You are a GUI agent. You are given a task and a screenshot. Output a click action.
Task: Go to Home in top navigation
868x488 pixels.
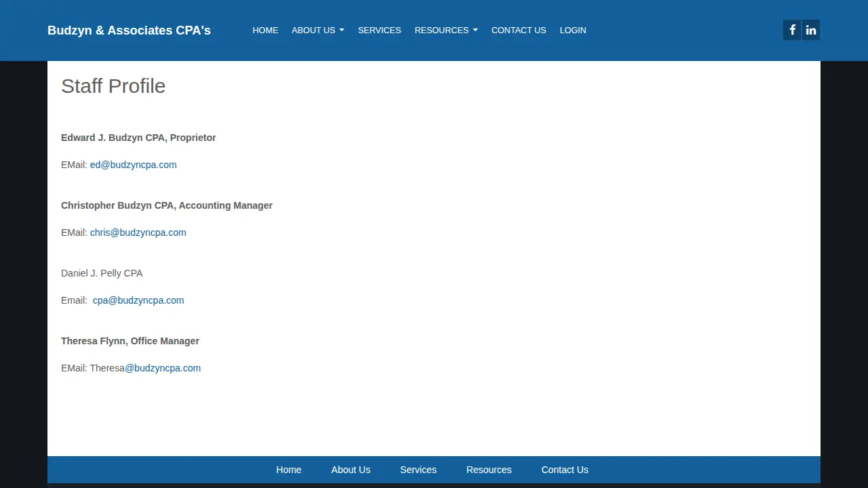(x=265, y=30)
